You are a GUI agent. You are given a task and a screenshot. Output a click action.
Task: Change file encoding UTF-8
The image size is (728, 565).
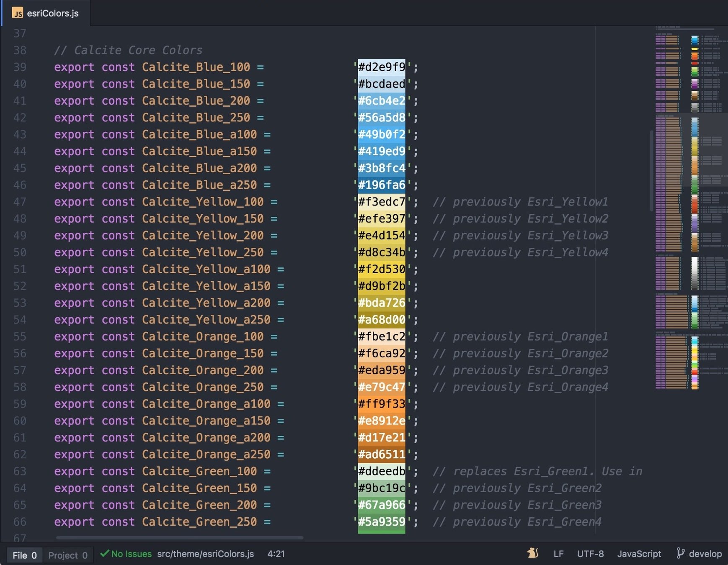590,554
